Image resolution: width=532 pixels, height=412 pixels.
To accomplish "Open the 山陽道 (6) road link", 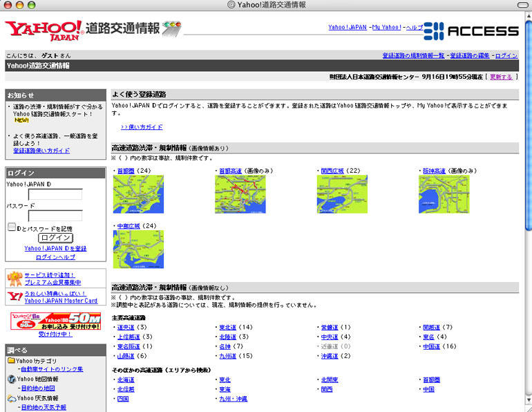I will coord(126,356).
